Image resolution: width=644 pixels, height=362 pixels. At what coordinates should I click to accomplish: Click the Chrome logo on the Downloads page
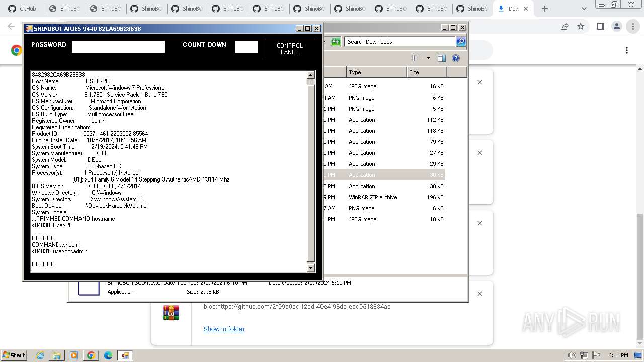(17, 50)
